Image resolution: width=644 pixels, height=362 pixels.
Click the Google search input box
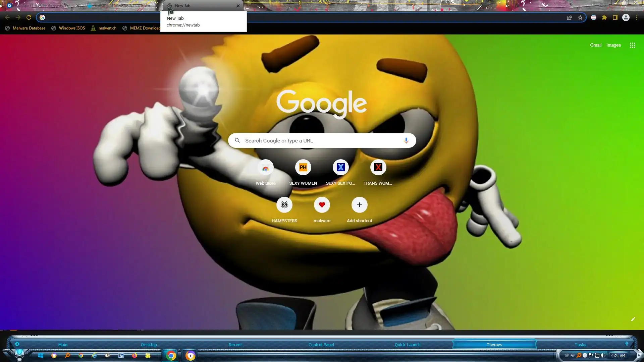click(319, 140)
